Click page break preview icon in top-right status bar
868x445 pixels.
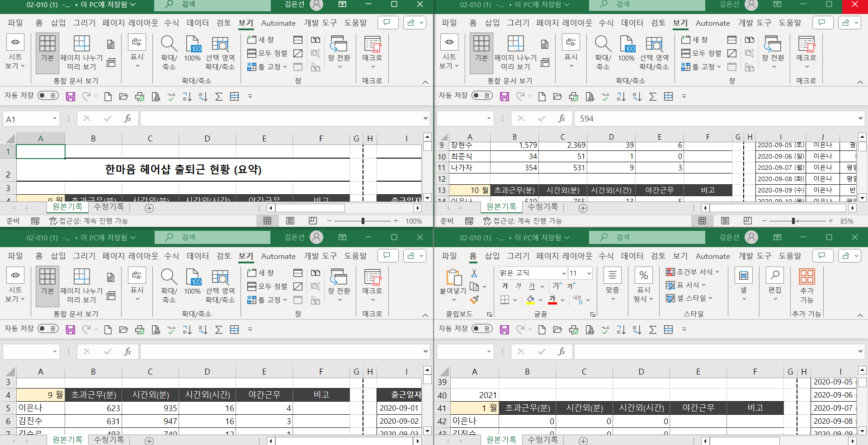pos(747,220)
